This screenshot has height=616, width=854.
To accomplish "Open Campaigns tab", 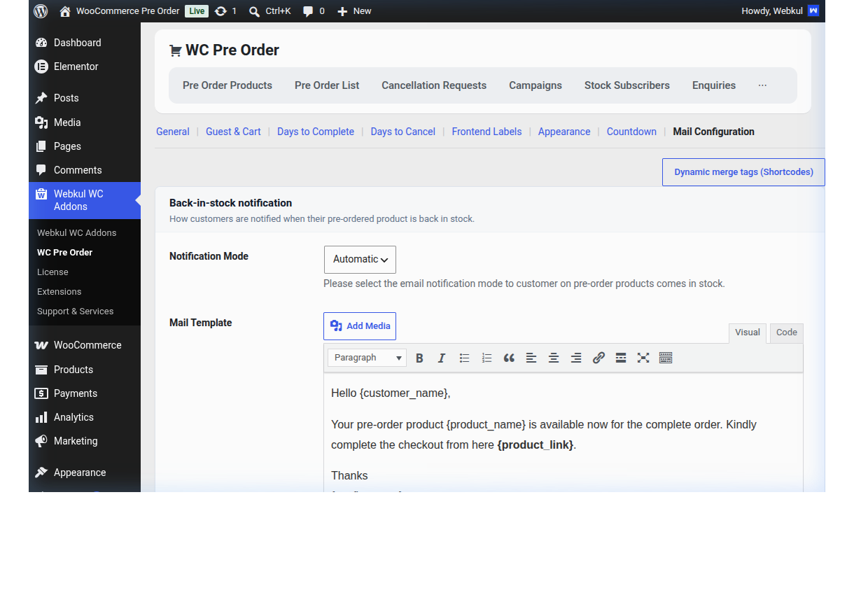I will [x=535, y=85].
